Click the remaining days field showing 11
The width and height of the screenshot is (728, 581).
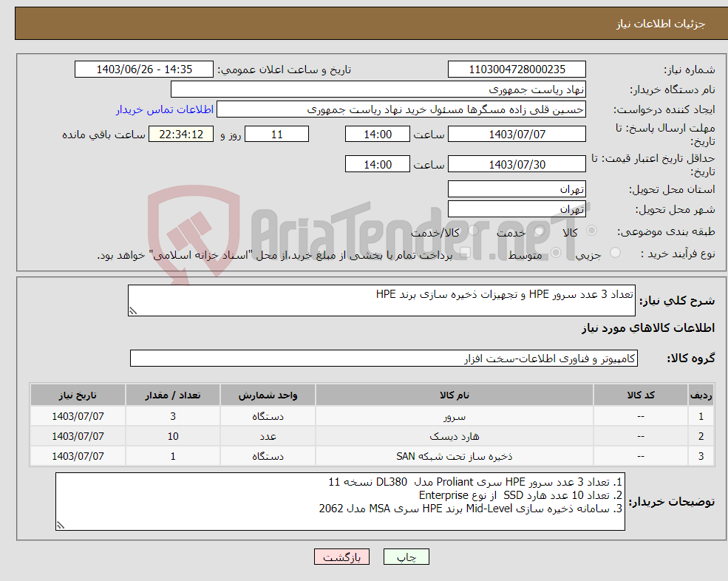pos(276,135)
